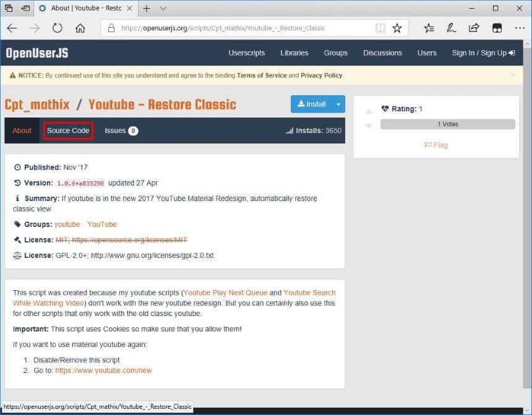532x415 pixels.
Task: Click the 1 Votes progress bar
Action: click(447, 124)
